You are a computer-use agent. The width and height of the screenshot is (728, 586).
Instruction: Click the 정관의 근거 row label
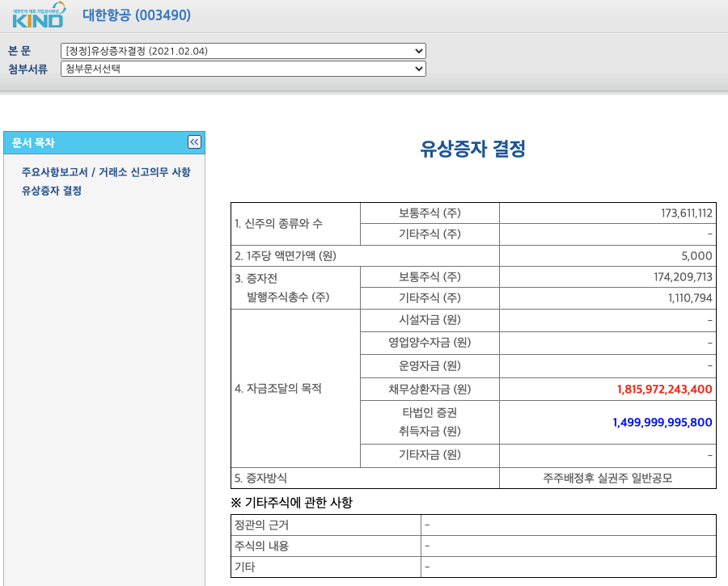(261, 525)
